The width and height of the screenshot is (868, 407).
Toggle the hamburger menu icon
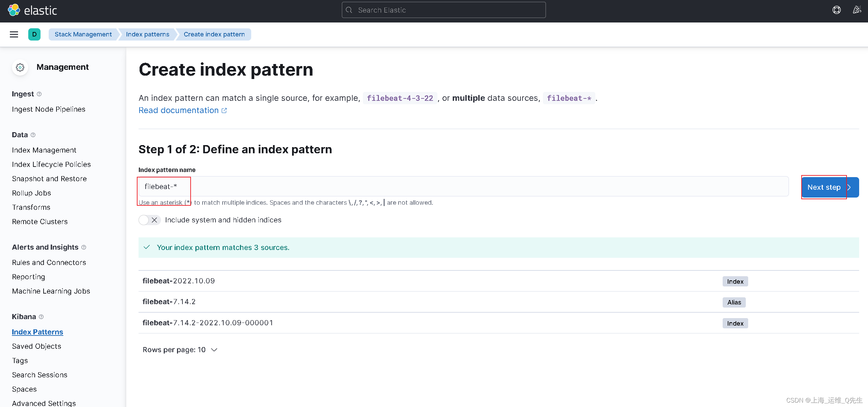click(x=14, y=34)
